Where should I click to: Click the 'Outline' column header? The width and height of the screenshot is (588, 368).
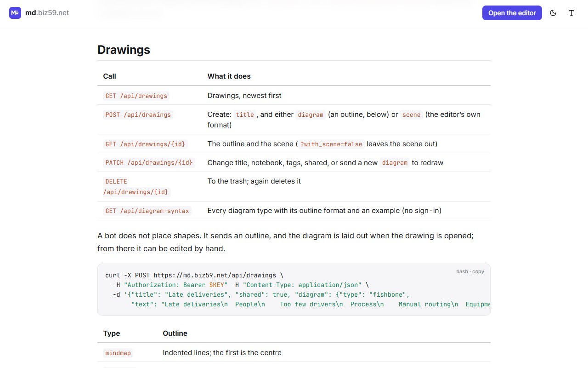(x=175, y=333)
